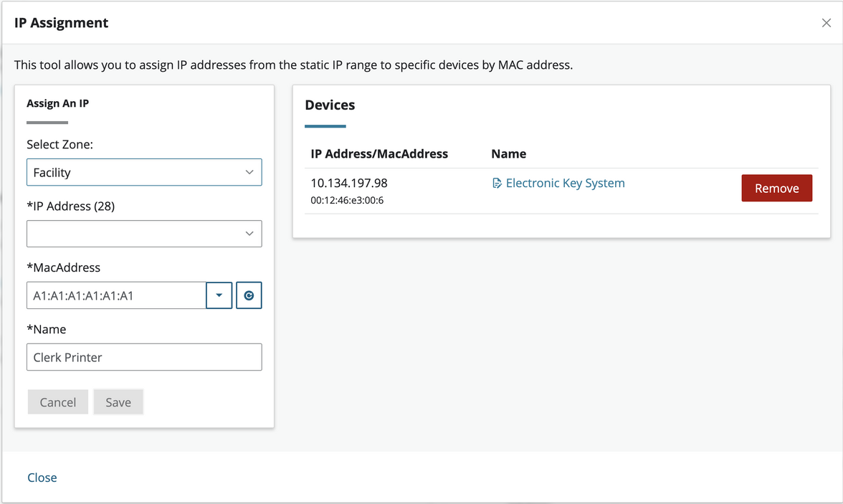This screenshot has width=843, height=504.
Task: Save the new IP assignment
Action: coord(118,401)
